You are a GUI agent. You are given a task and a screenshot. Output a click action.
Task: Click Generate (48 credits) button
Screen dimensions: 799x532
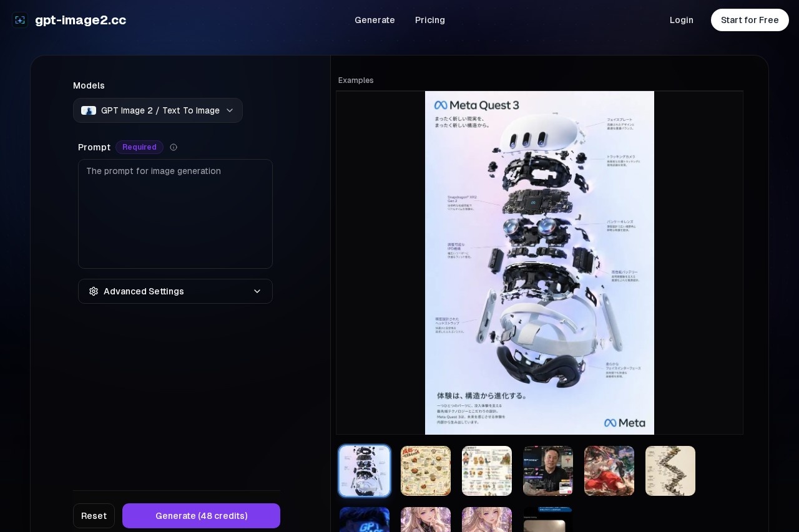click(x=201, y=516)
